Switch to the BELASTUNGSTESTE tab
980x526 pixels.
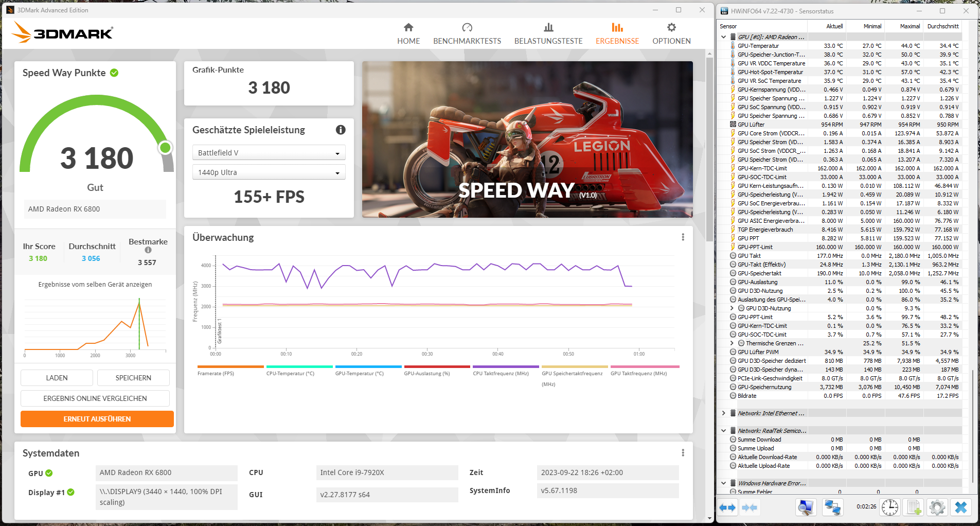click(x=548, y=34)
